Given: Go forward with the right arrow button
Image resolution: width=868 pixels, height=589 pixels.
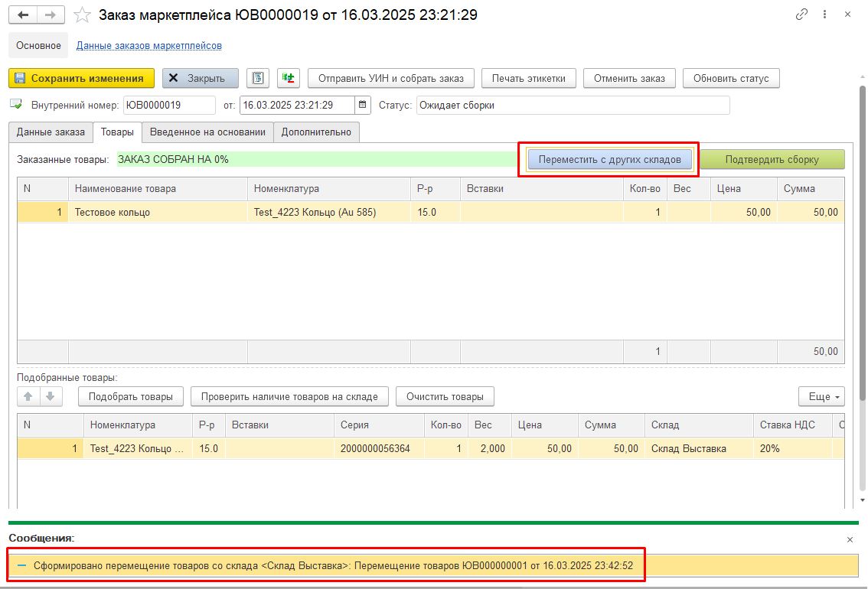Looking at the screenshot, I should tap(51, 15).
